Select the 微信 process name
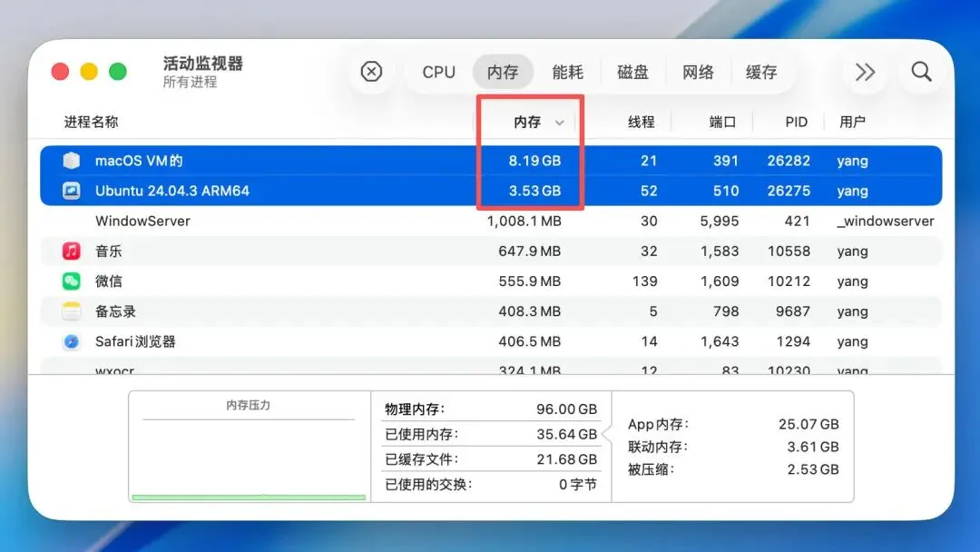Screen dimensions: 980x552 click(109, 281)
